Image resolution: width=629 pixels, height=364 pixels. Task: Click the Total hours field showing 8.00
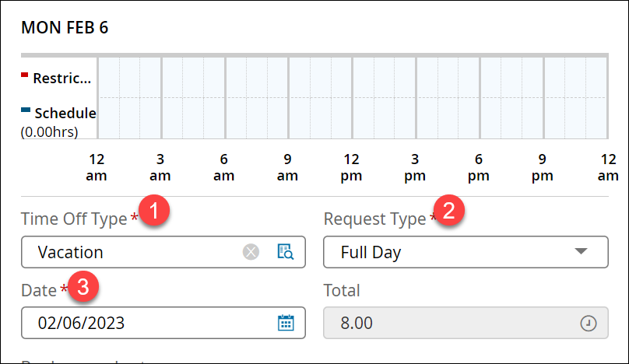[452, 324]
